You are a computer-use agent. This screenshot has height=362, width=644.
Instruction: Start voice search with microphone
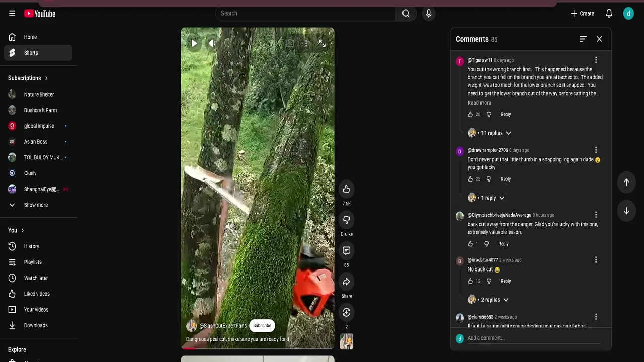tap(429, 13)
